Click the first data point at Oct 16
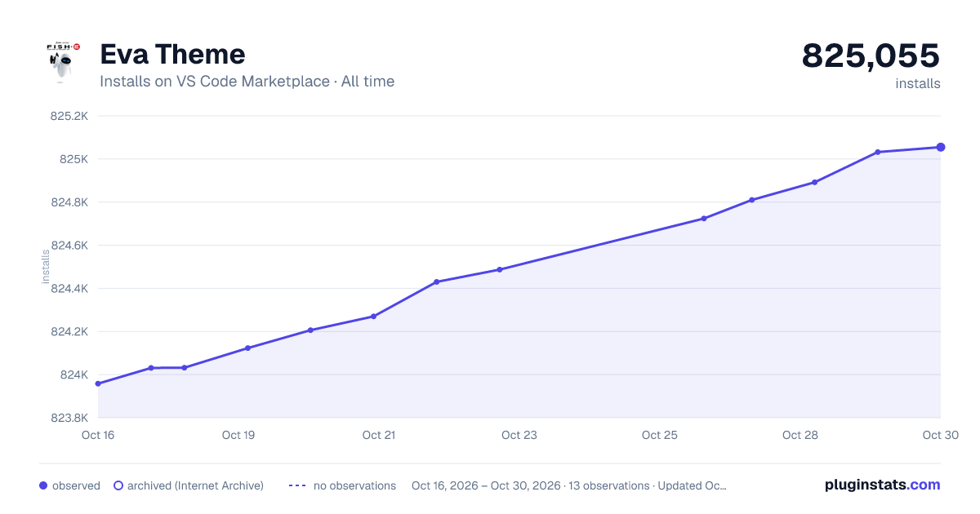This screenshot has height=514, width=980. tap(98, 383)
